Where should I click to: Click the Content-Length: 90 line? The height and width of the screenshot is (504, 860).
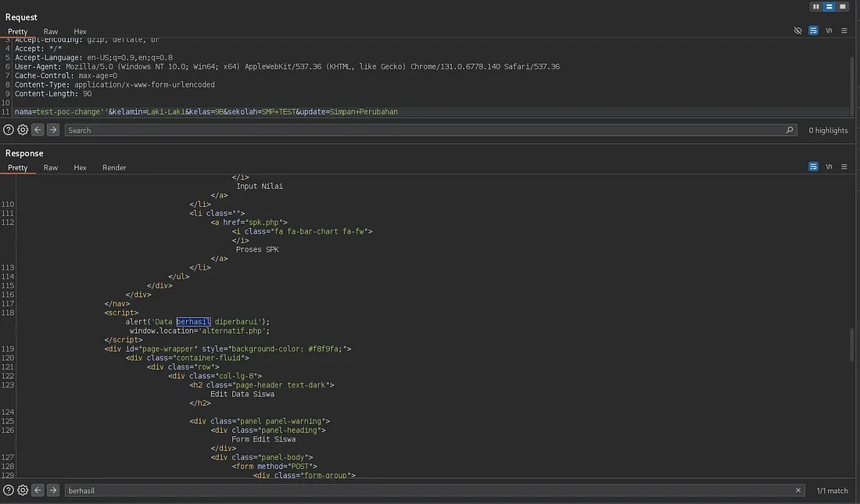[53, 94]
